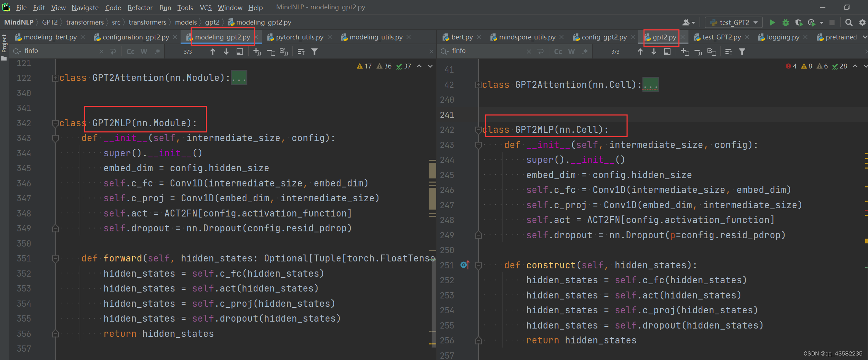The width and height of the screenshot is (868, 360).
Task: Collapse the GPT2MLP(nn.Module) class
Action: click(x=55, y=123)
